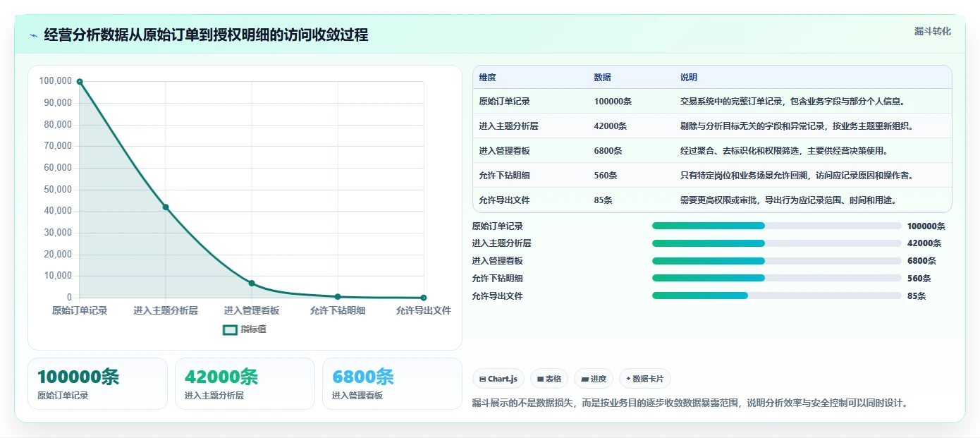The height and width of the screenshot is (438, 980).
Task: Click y-axis value 100,000
Action: tap(56, 81)
